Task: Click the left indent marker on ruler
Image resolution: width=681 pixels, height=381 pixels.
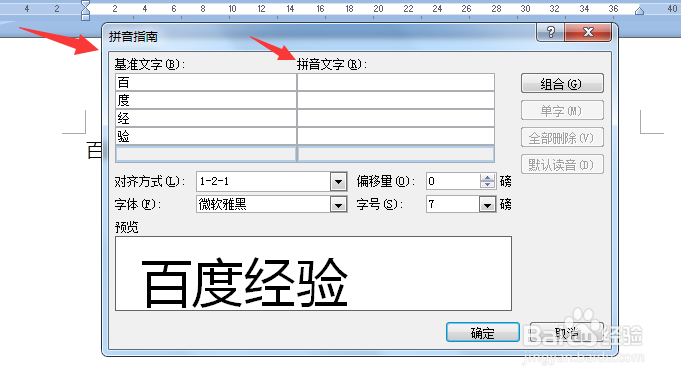Action: coord(86,10)
